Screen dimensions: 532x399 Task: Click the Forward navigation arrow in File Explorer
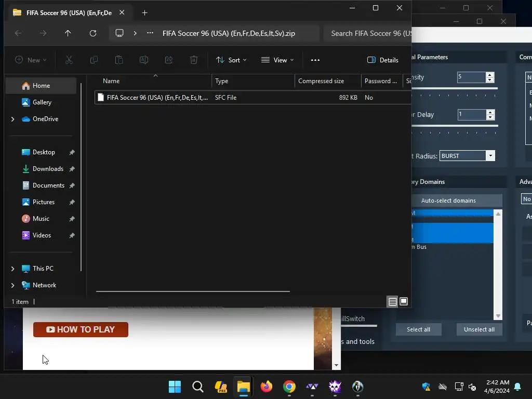[x=43, y=33]
